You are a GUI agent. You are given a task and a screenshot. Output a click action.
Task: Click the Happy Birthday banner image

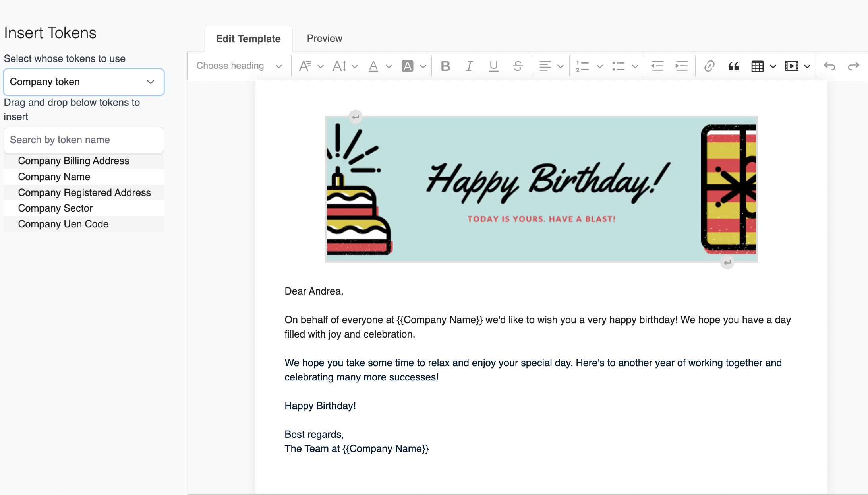pos(541,189)
